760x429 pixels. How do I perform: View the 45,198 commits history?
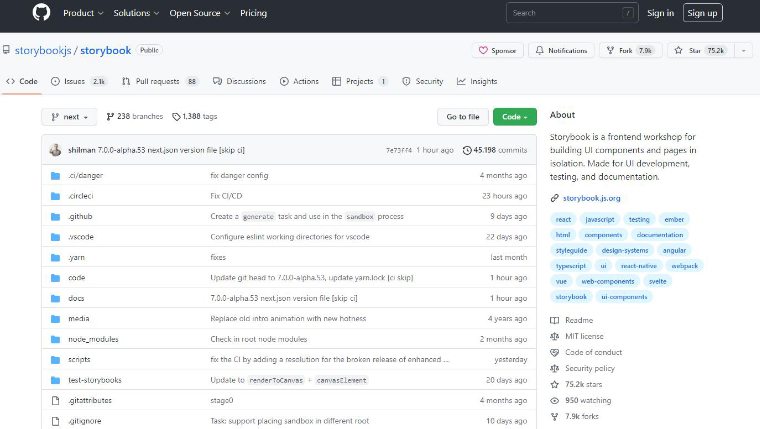[495, 150]
